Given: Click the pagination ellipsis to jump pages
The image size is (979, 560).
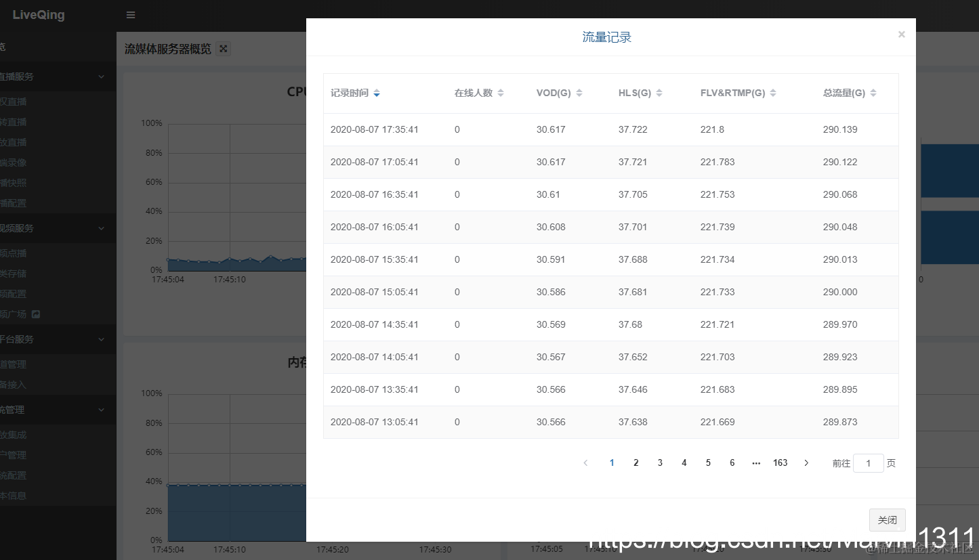Looking at the screenshot, I should click(756, 463).
